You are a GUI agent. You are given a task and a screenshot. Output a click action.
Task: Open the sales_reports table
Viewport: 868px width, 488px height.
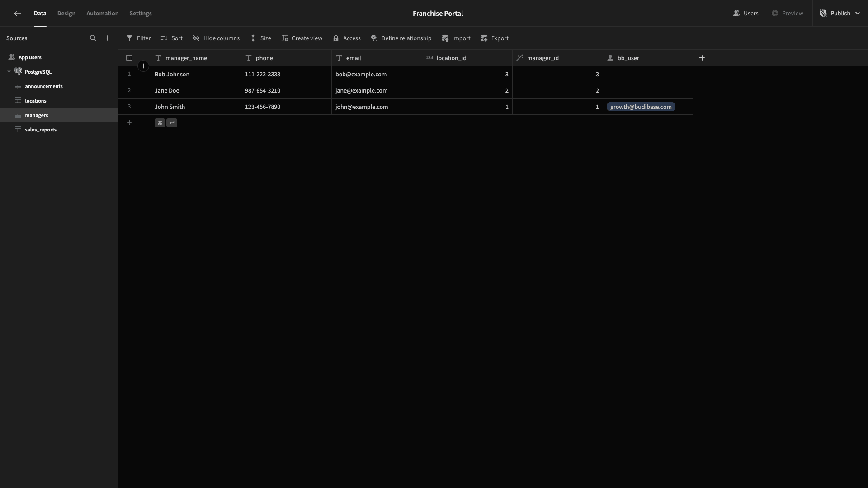59,130
